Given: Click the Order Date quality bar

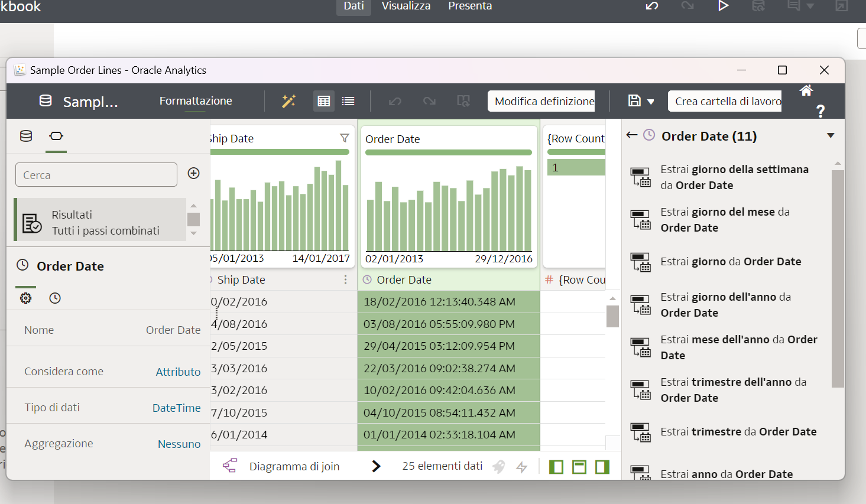Looking at the screenshot, I should tap(449, 152).
